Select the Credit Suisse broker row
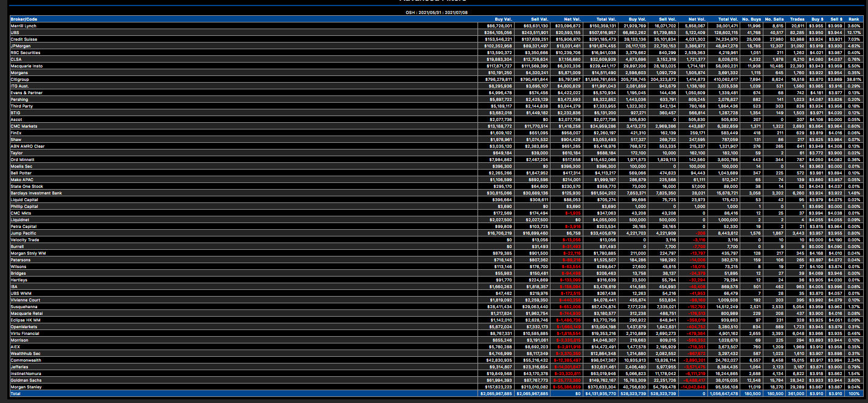The height and width of the screenshot is (403, 868). coord(436,38)
